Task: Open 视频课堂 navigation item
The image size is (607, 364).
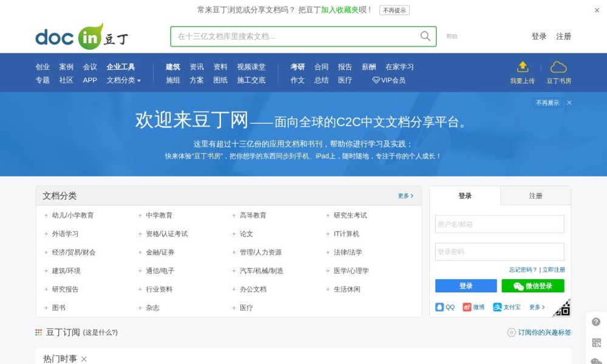Action: pos(251,67)
